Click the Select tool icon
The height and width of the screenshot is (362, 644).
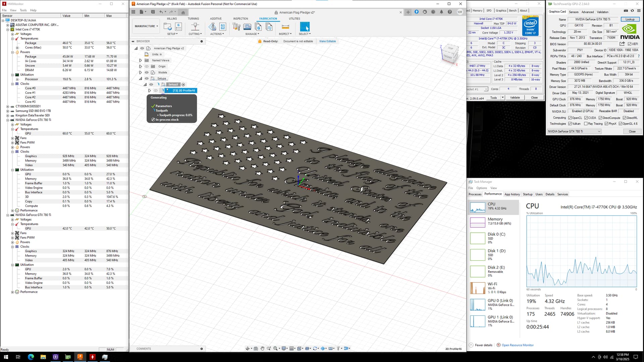(x=305, y=26)
